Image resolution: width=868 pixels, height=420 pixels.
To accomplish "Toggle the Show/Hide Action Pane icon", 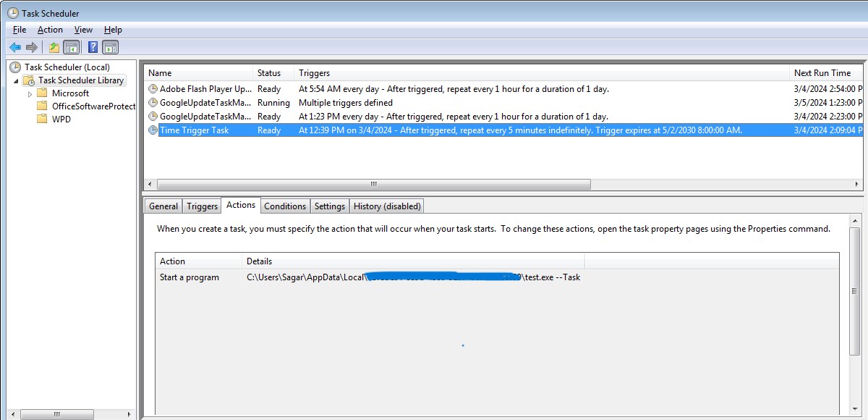I will (x=110, y=48).
